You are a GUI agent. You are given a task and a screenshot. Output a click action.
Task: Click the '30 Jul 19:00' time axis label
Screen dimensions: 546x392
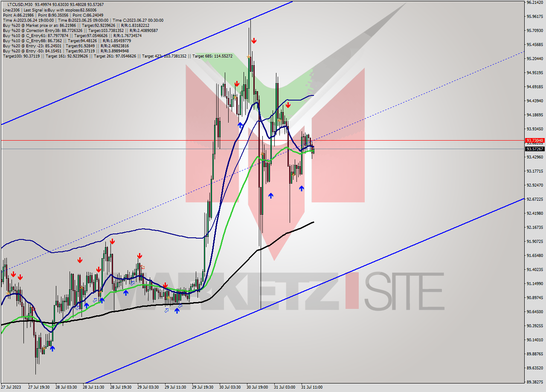point(257,387)
